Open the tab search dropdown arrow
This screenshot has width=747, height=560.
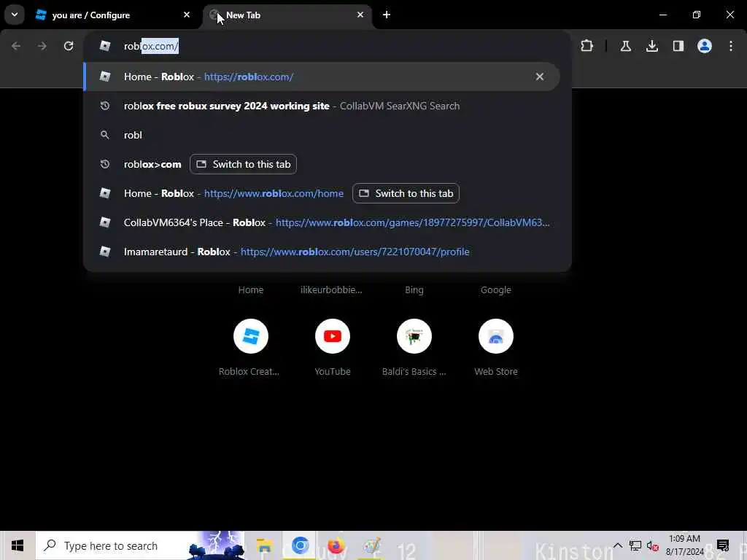tap(15, 15)
